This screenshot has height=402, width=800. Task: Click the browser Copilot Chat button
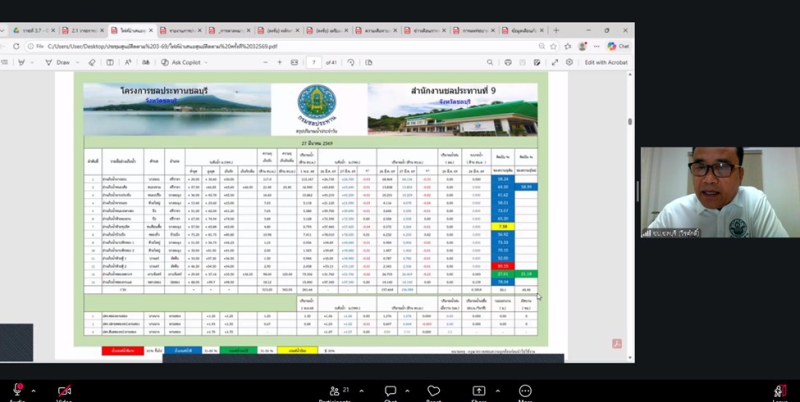pyautogui.click(x=618, y=45)
